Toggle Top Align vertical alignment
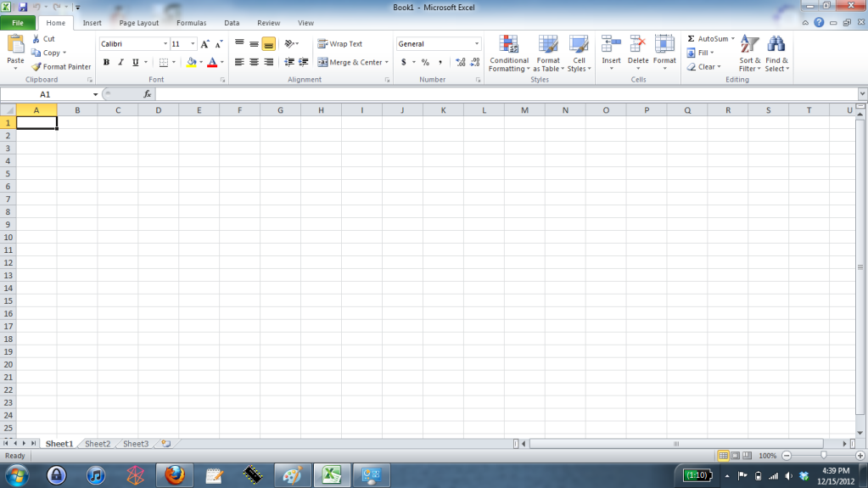 [x=239, y=44]
